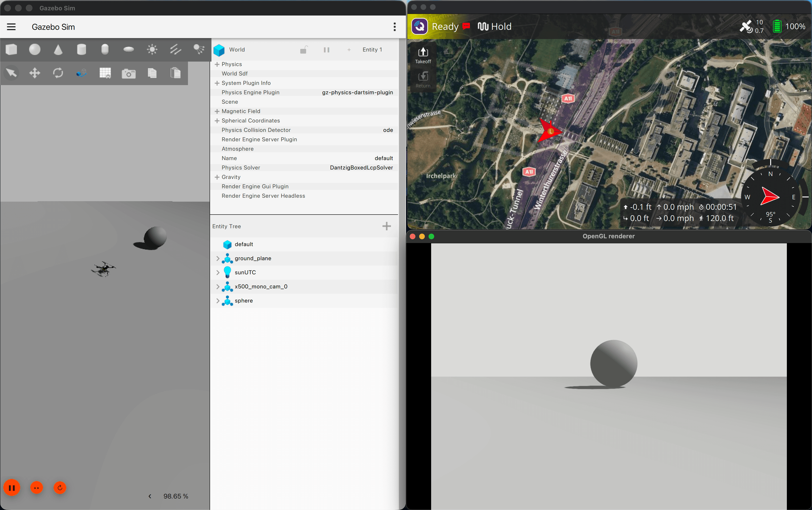The width and height of the screenshot is (812, 510).
Task: Insert a sphere shape from the toolbar
Action: (x=34, y=50)
